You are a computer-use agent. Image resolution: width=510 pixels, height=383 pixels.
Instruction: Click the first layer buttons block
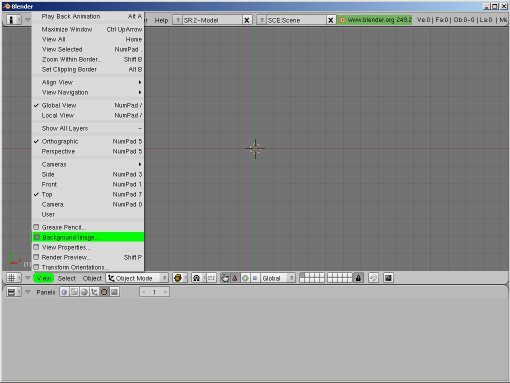(x=312, y=278)
